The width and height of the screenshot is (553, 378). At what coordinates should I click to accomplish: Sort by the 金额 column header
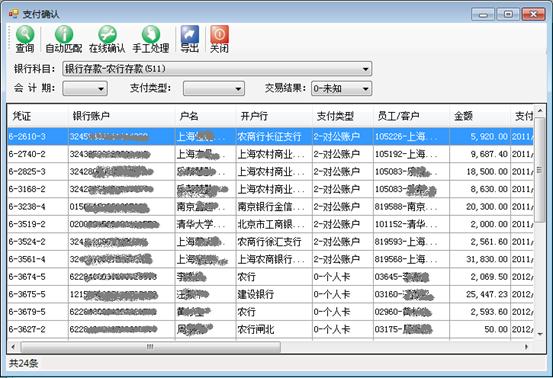[x=480, y=116]
